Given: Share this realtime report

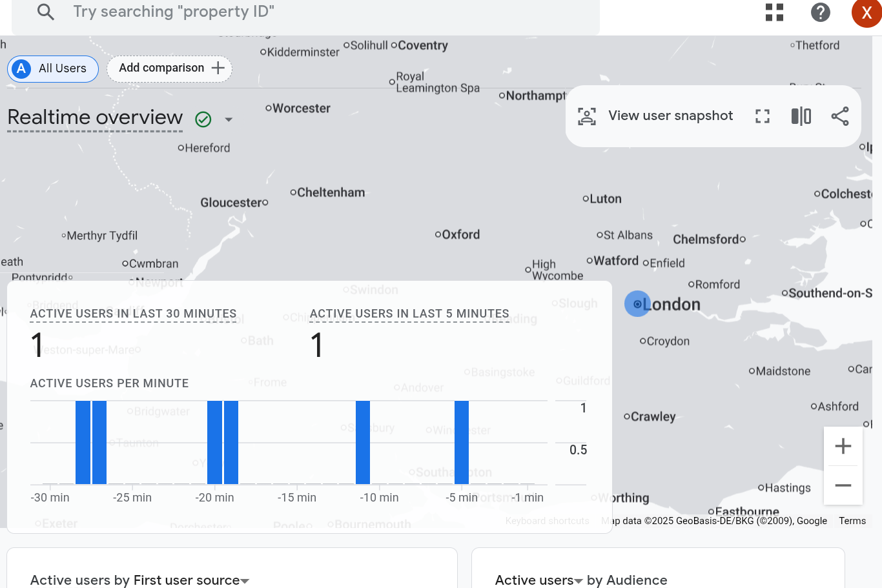Looking at the screenshot, I should tap(839, 116).
